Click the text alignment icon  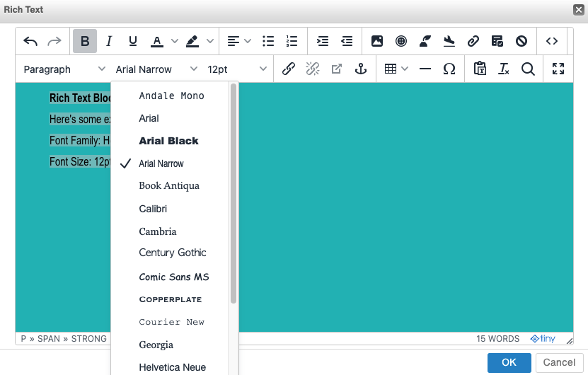[x=234, y=41]
